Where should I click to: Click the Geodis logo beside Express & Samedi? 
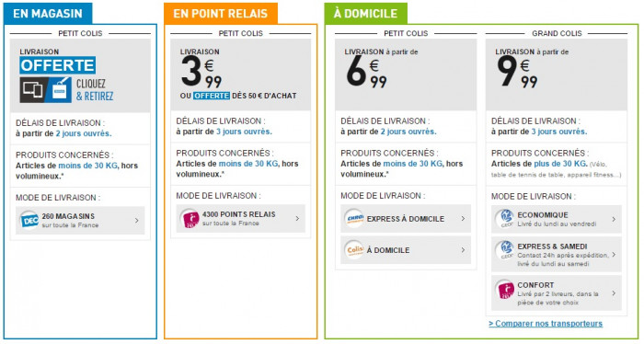point(505,250)
